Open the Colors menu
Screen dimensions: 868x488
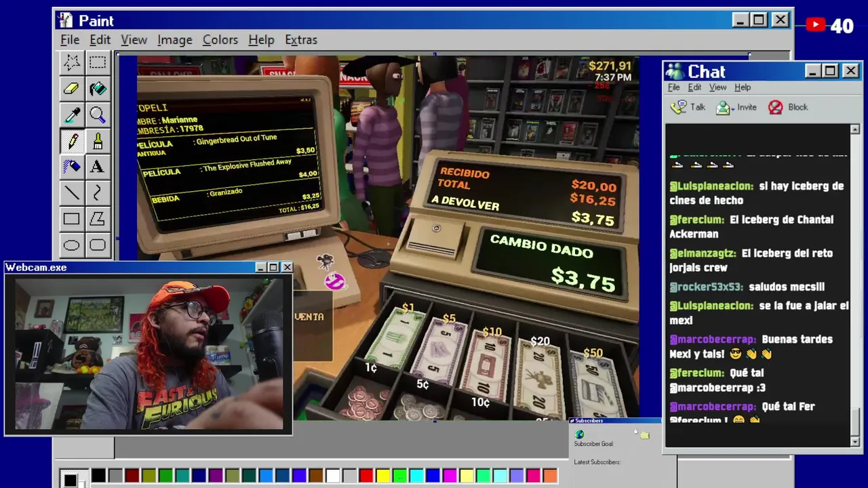click(x=220, y=40)
